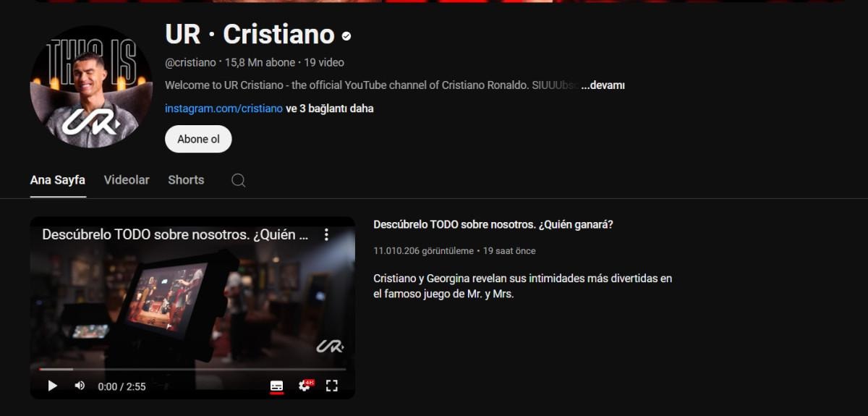Switch to the Shorts tab

(186, 180)
